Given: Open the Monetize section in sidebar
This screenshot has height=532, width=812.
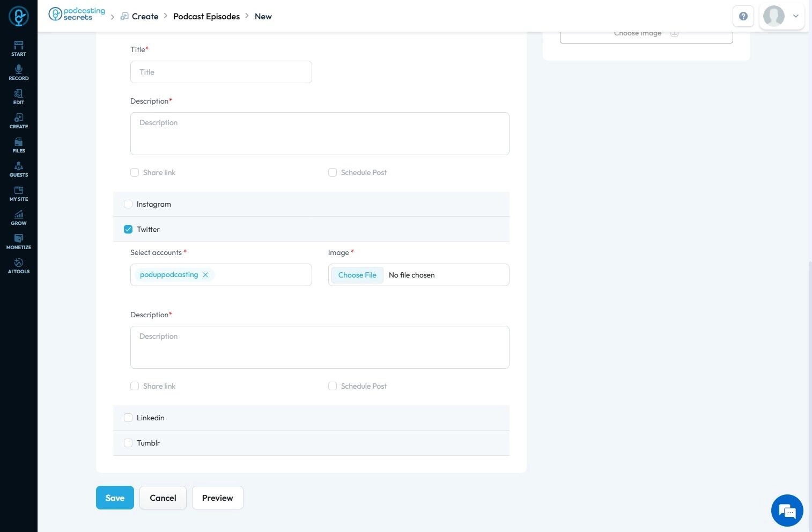Looking at the screenshot, I should coord(19,242).
